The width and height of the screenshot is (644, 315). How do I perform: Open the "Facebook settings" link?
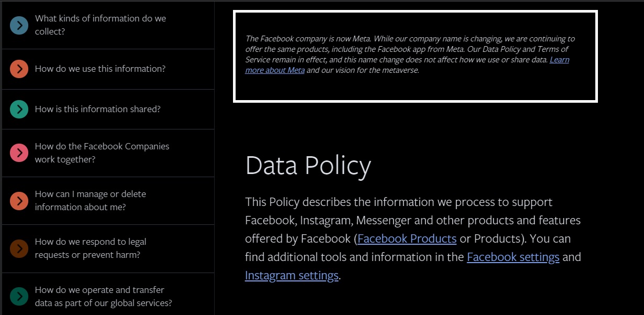pyautogui.click(x=513, y=257)
